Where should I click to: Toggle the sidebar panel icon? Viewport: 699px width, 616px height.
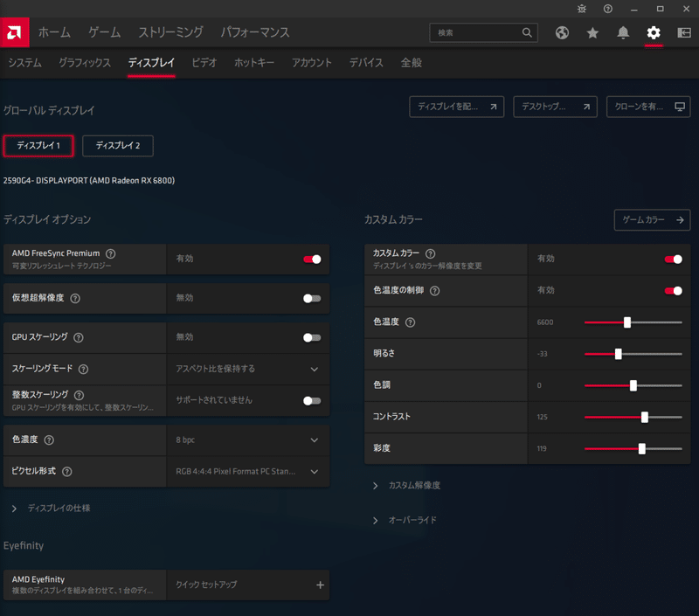tap(684, 32)
